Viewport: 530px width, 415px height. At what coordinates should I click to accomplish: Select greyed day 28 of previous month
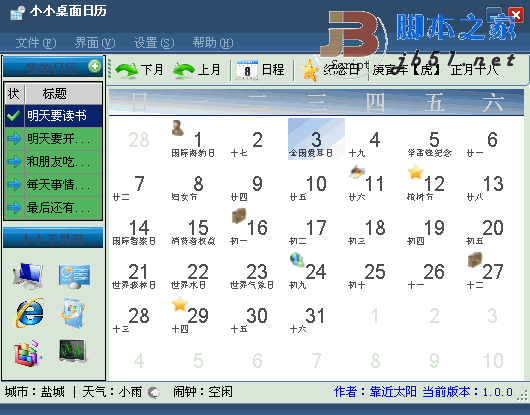[139, 140]
